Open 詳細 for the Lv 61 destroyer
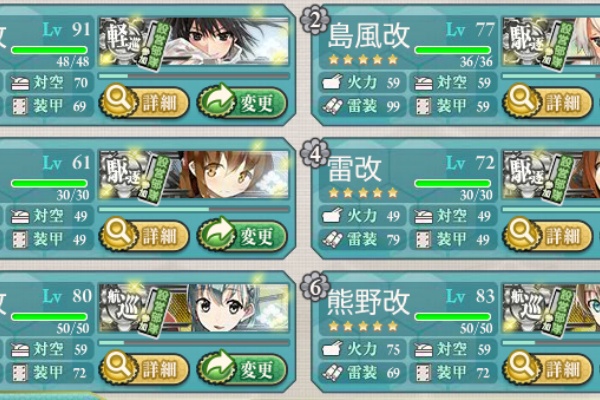The width and height of the screenshot is (600, 400). pyautogui.click(x=144, y=235)
